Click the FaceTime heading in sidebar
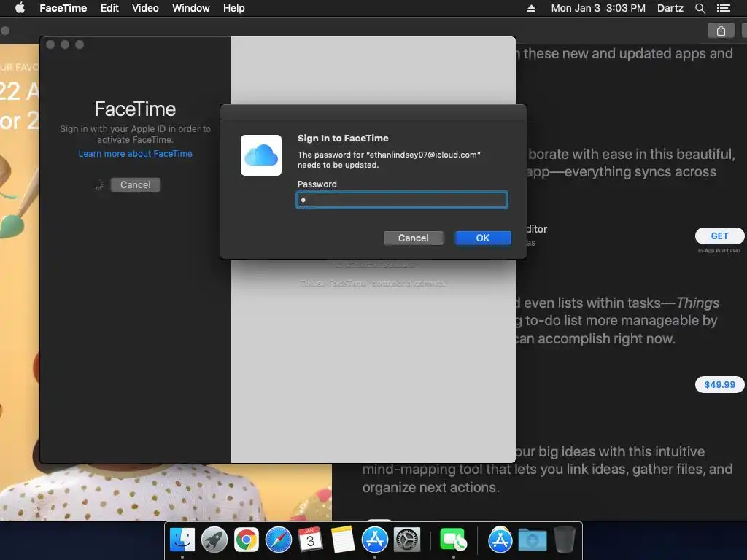 (135, 109)
